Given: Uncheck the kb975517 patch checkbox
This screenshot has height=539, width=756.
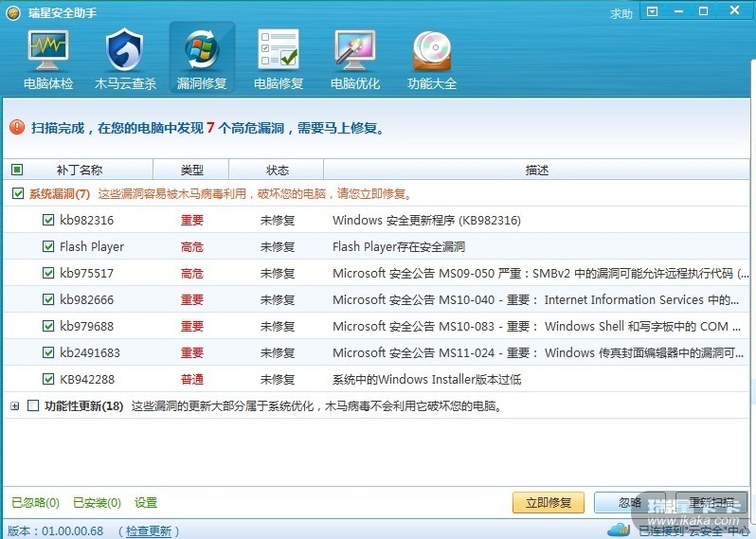Looking at the screenshot, I should (x=48, y=273).
